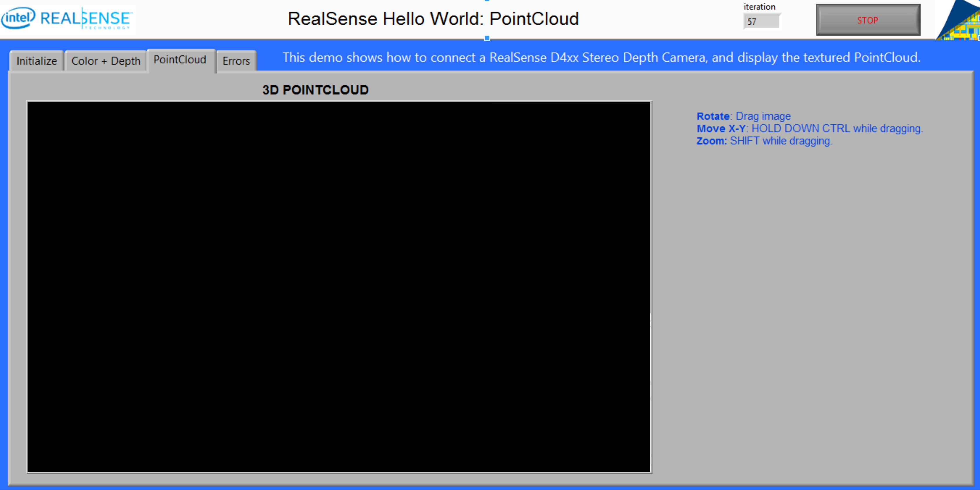Switch to the Color + Depth tab
This screenshot has width=980, height=490.
click(106, 61)
